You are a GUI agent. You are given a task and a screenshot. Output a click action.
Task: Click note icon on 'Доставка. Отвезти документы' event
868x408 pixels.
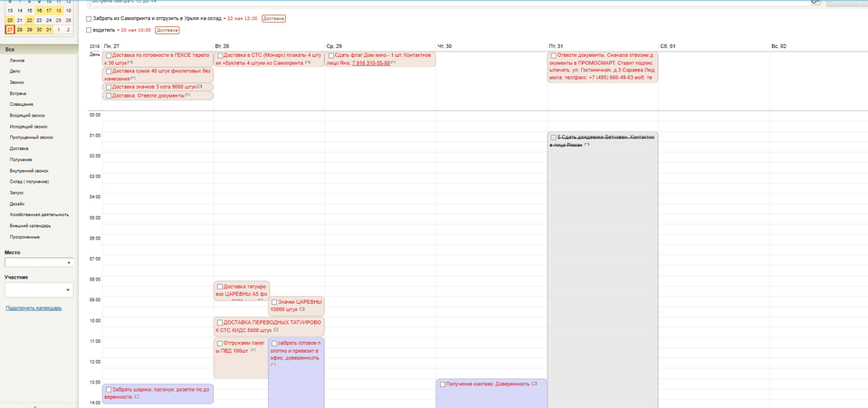(x=187, y=95)
